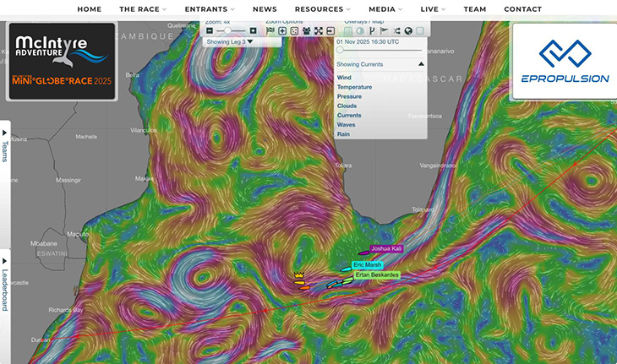Expand THE RACE navigation dropdown

click(143, 8)
